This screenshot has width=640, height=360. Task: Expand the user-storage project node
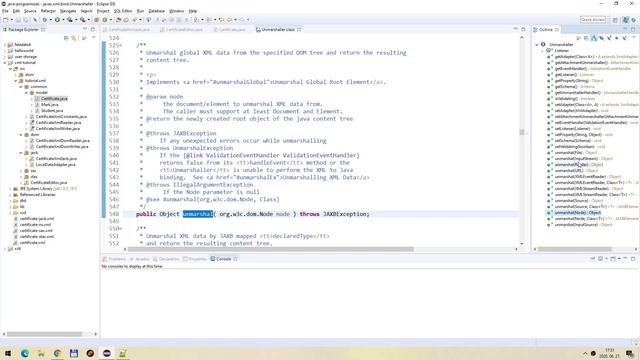[5, 57]
